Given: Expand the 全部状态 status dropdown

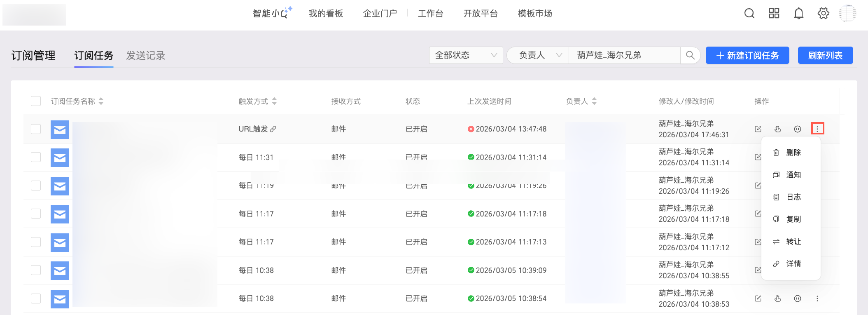Looking at the screenshot, I should pos(466,55).
